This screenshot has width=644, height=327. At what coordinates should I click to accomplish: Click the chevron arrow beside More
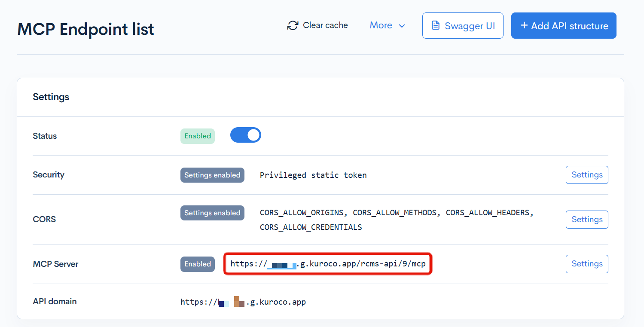(402, 26)
